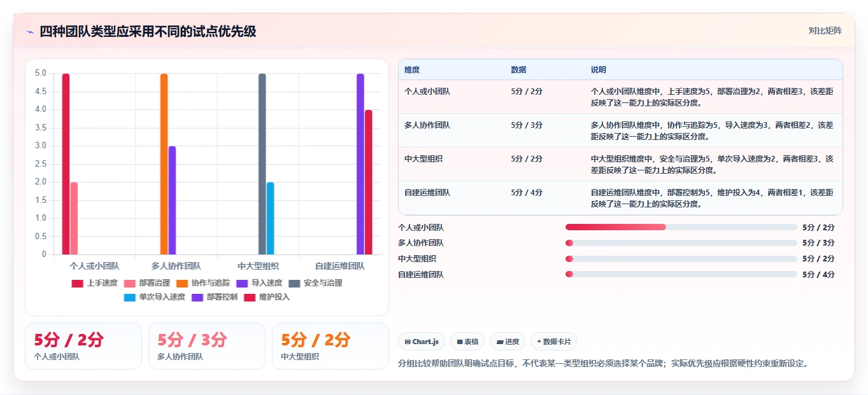Click the 5分 / 4分 cell in the table
This screenshot has height=395, width=868.
pos(527,193)
